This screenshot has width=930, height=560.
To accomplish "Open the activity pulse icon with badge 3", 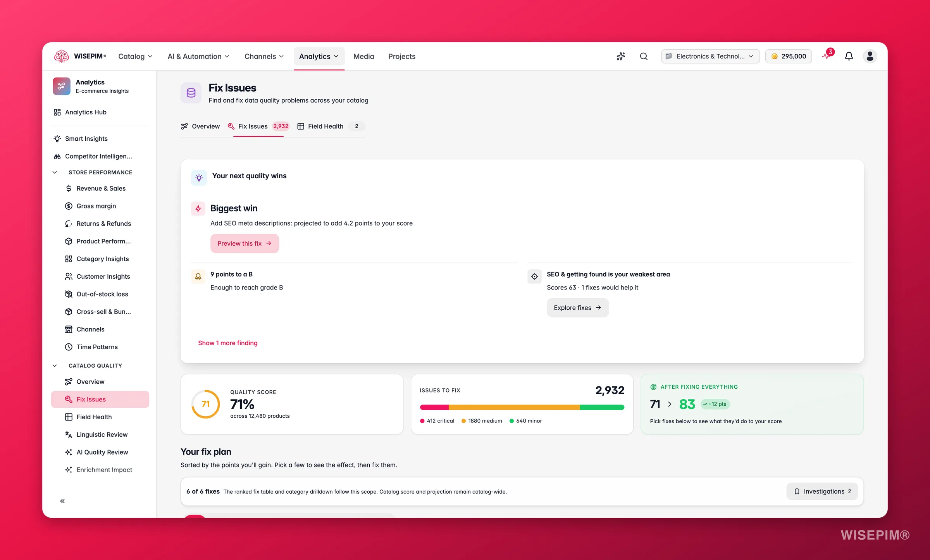I will point(827,55).
